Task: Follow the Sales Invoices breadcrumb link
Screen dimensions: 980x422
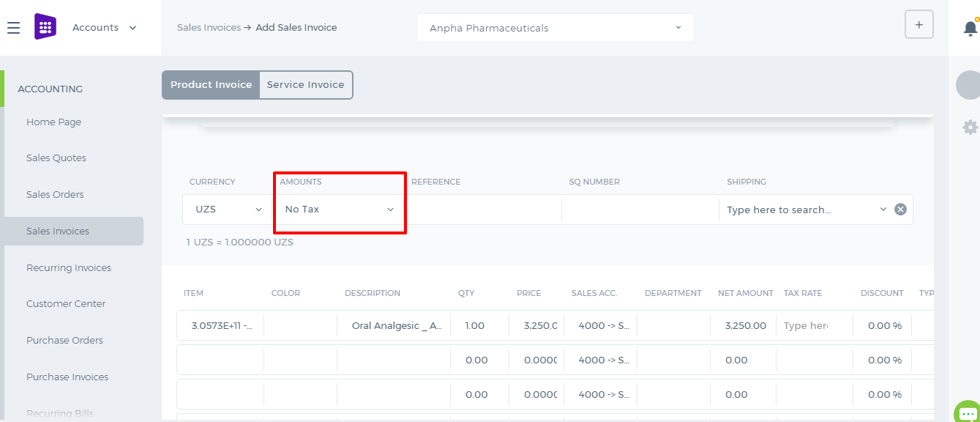Action: tap(209, 28)
